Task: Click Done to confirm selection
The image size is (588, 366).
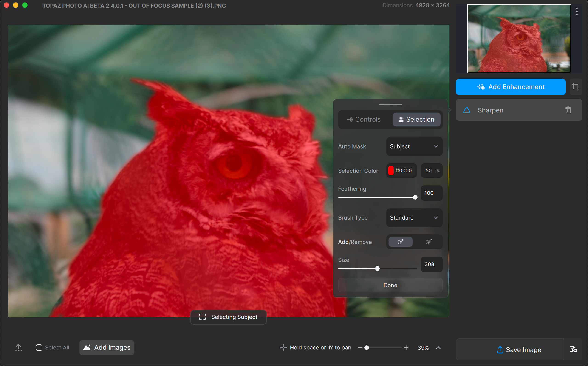Action: tap(390, 285)
